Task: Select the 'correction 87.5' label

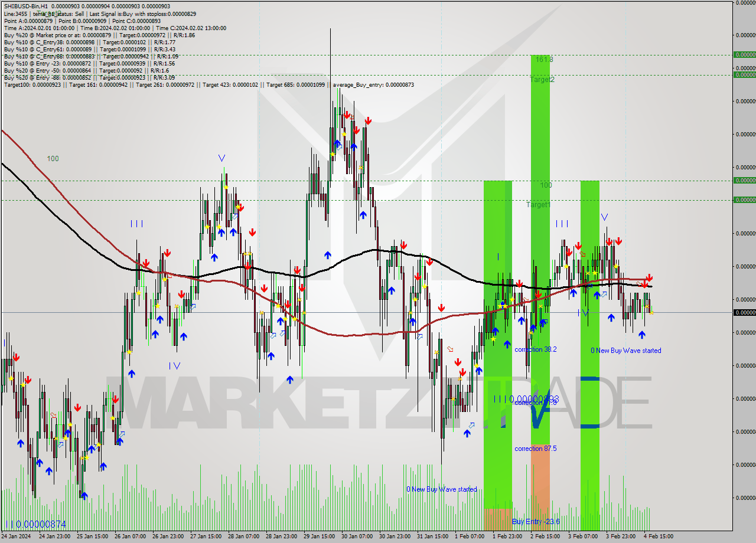Action: 535,449
